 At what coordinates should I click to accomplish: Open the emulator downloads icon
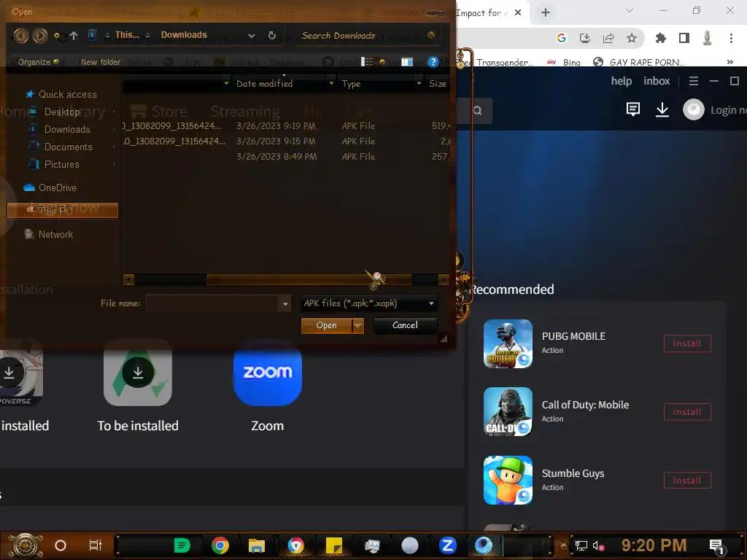pos(662,110)
